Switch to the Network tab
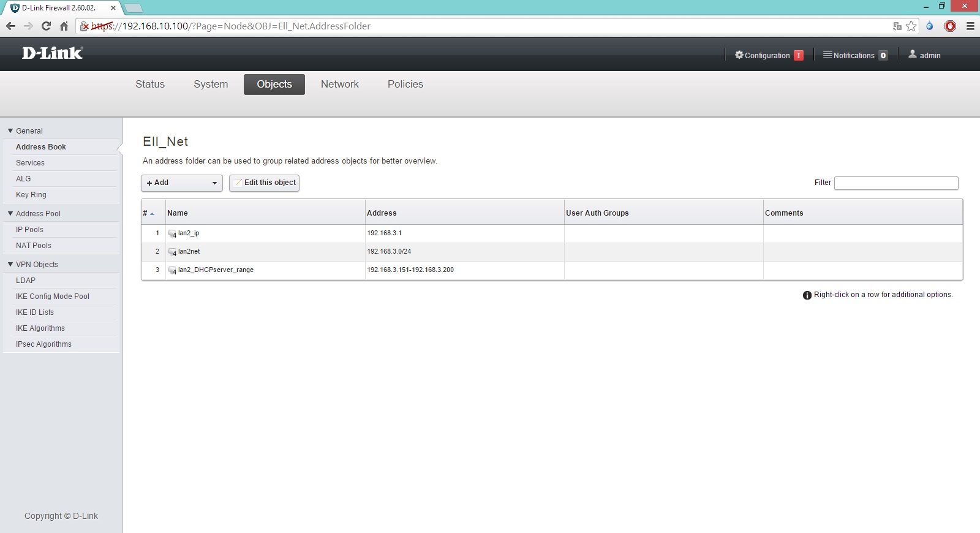Viewport: 980px width, 533px height. click(340, 85)
